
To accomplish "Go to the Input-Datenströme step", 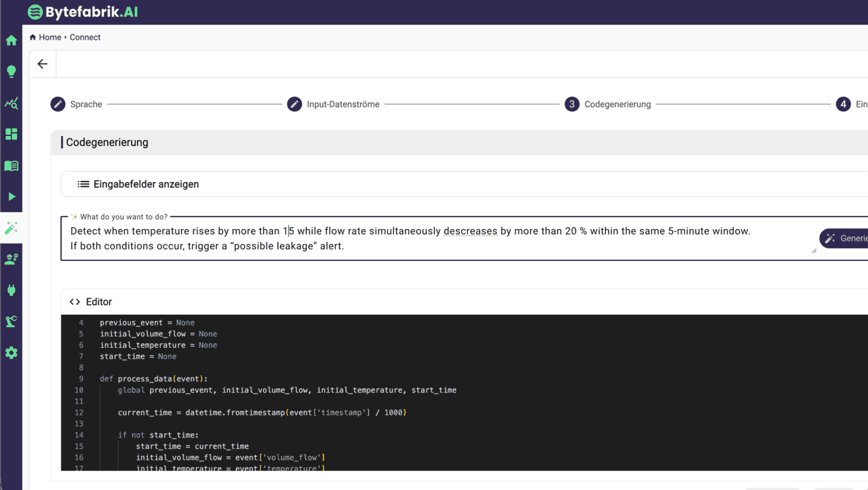I will coord(334,105).
